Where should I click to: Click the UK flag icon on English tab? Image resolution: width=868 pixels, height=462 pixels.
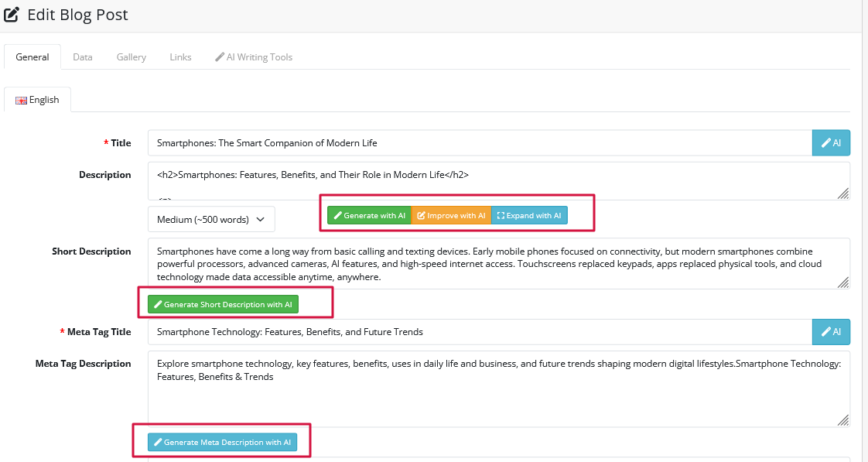click(21, 101)
